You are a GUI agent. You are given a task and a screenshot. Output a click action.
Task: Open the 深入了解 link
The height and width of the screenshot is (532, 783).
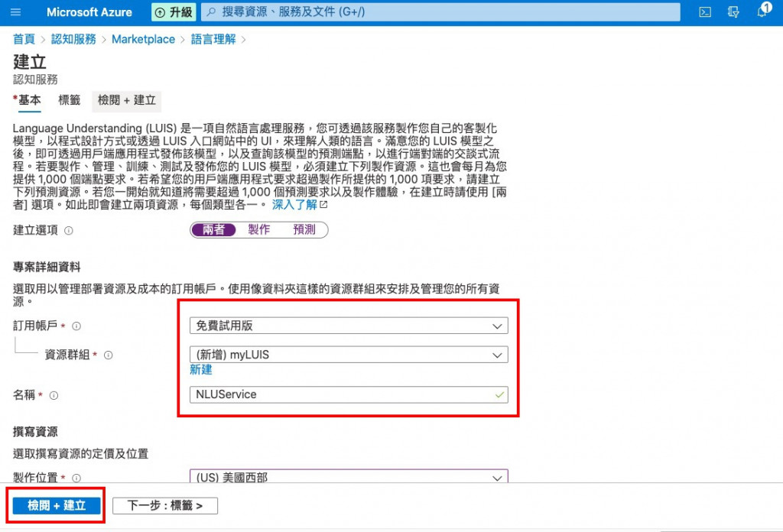[x=294, y=205]
